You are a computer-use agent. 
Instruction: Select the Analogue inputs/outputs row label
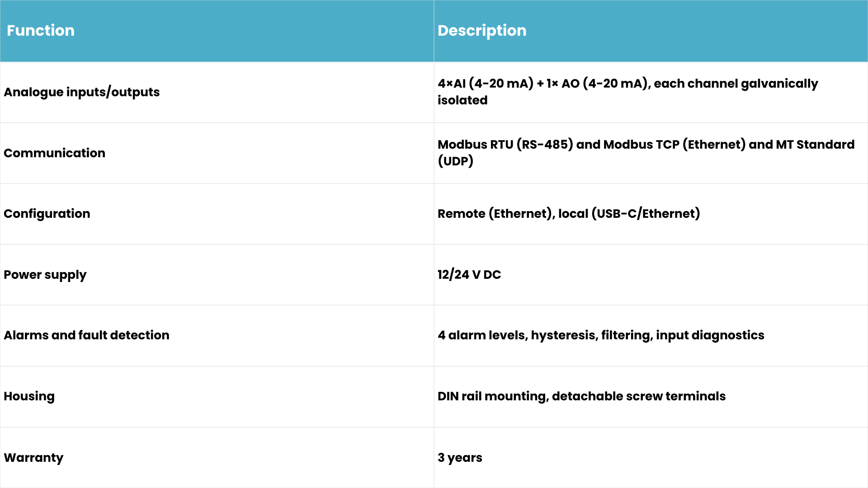point(82,92)
